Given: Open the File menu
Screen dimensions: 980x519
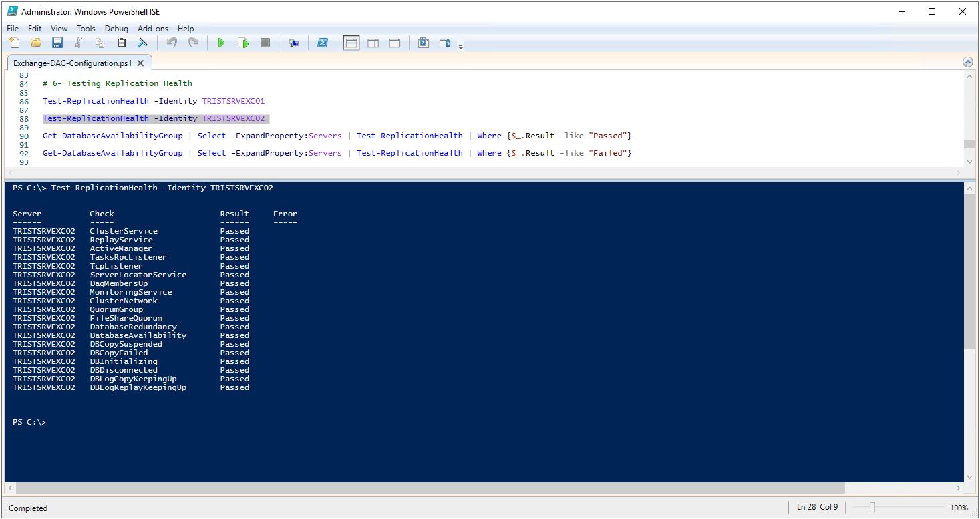Looking at the screenshot, I should pos(13,29).
